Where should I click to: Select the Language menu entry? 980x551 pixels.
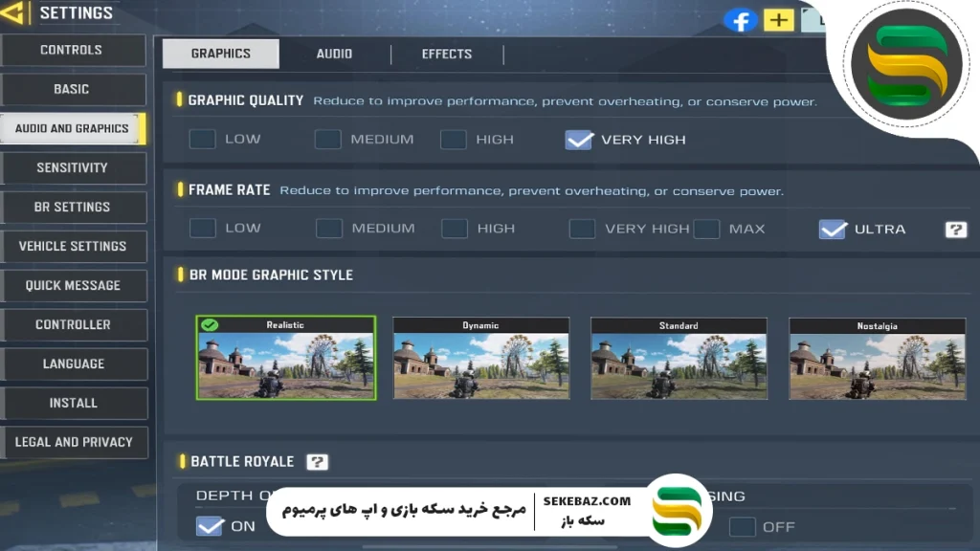pos(73,364)
